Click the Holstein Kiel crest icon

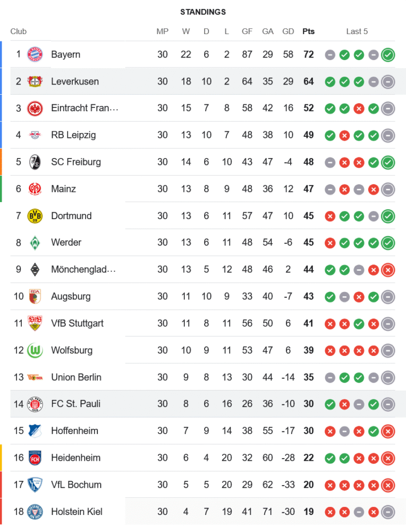click(35, 511)
